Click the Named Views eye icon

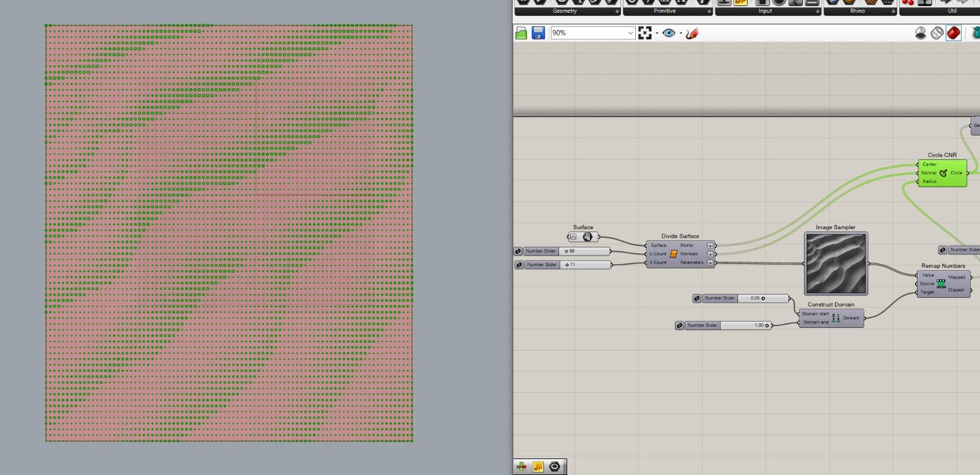tap(669, 33)
